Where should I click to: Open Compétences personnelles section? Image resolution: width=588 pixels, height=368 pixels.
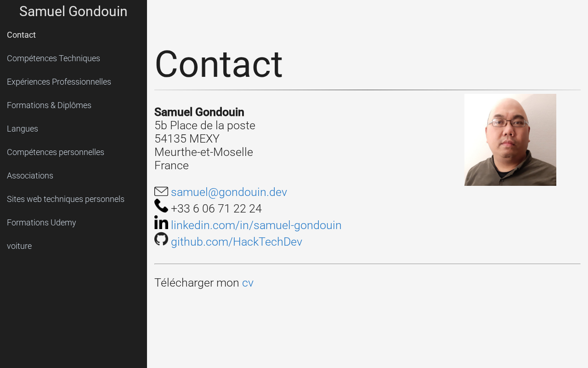(x=56, y=152)
